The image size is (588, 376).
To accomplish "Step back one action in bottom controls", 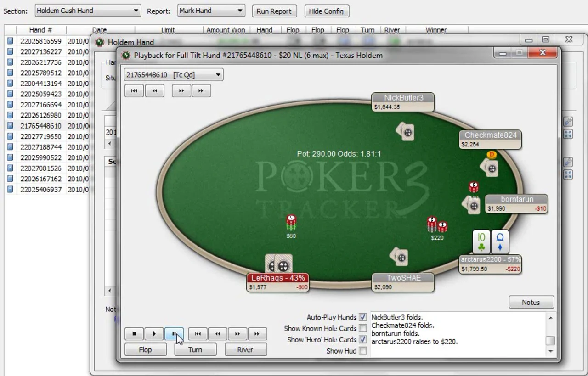I will 218,334.
